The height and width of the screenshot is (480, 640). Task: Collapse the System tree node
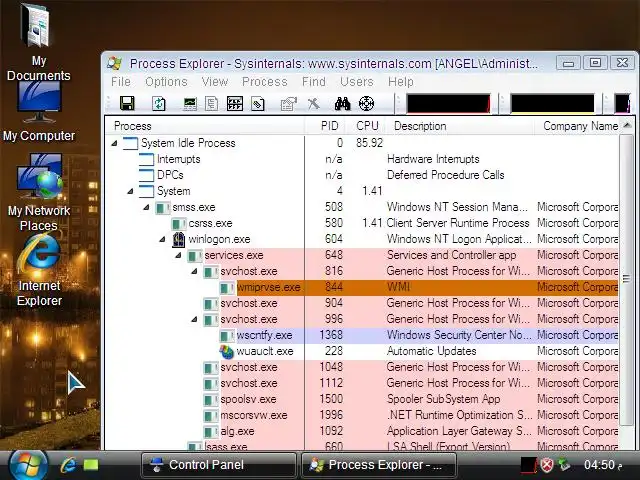pyautogui.click(x=131, y=191)
